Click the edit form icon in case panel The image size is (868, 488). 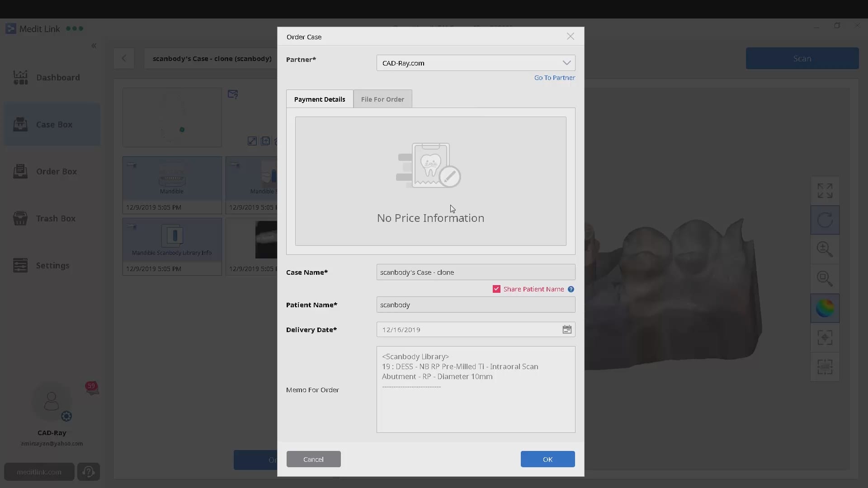point(252,141)
